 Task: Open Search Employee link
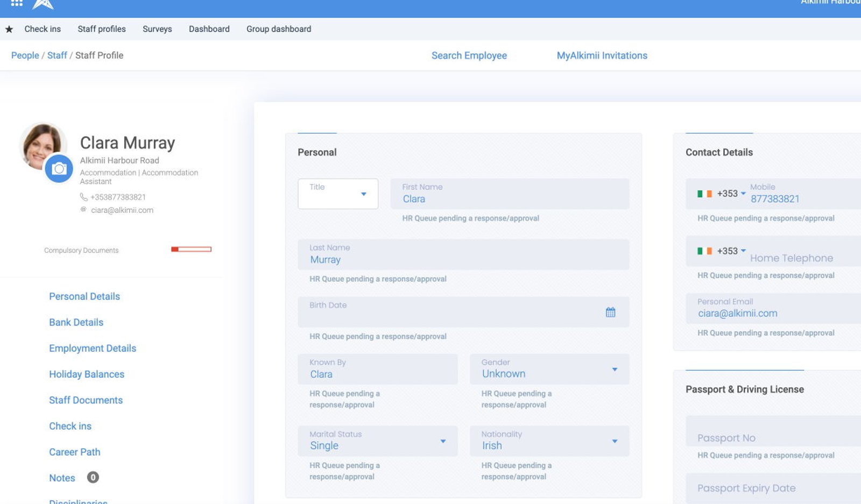[469, 55]
